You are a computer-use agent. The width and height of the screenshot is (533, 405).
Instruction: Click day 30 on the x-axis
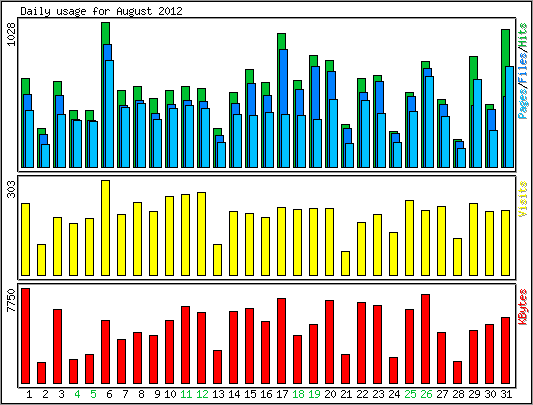pyautogui.click(x=490, y=394)
